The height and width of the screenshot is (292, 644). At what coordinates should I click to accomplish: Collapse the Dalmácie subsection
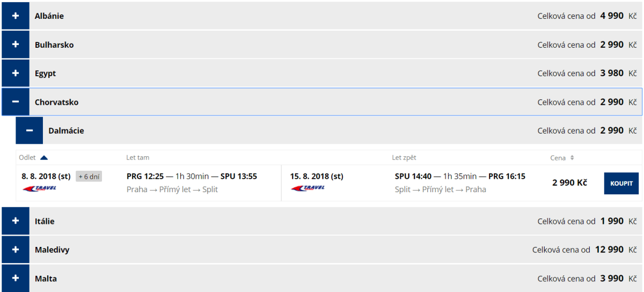(30, 130)
